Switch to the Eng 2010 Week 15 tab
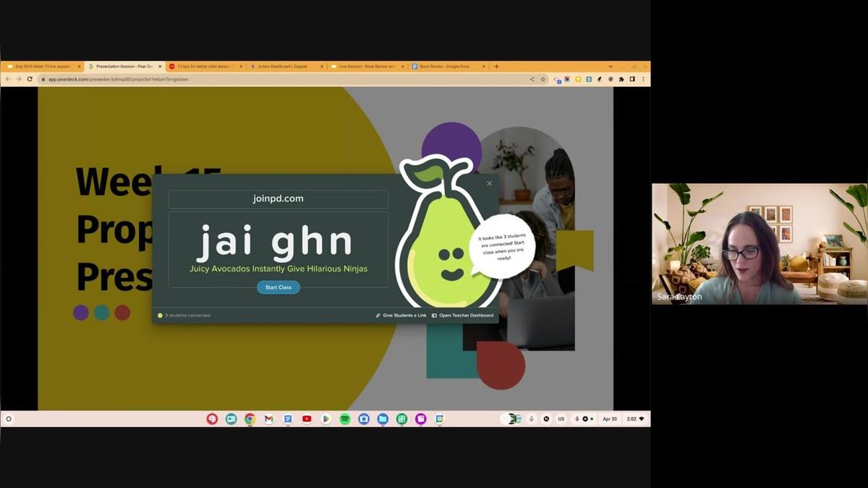 43,67
